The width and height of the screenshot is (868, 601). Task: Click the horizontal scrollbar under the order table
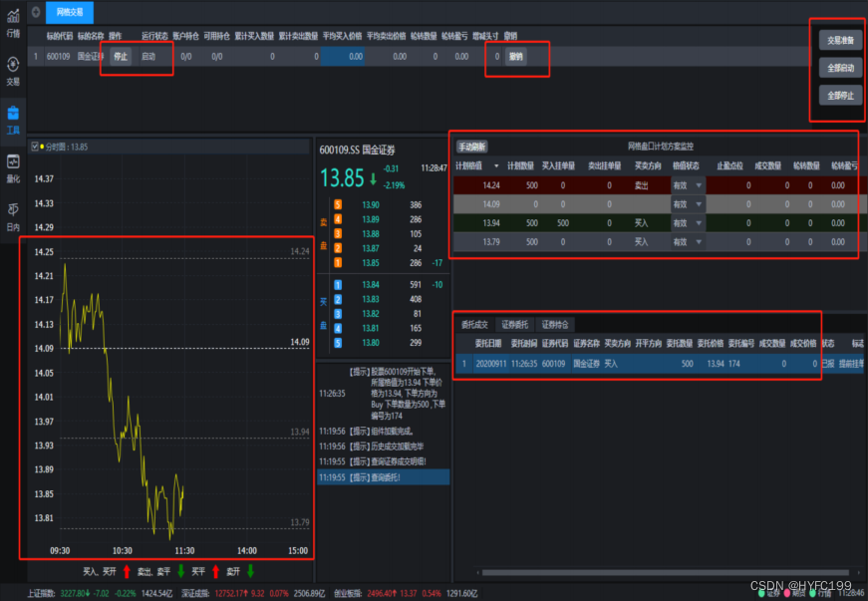[665, 573]
